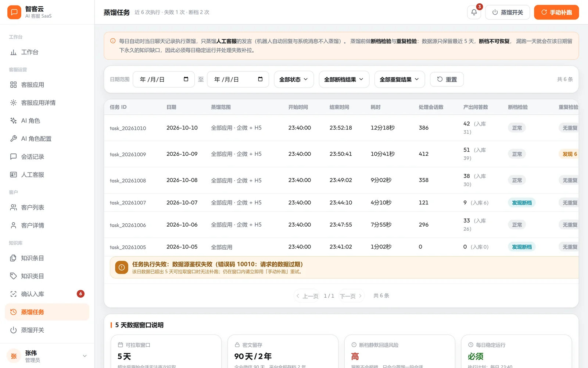Open 工作台 in the sidebar
Viewport: 588px width, 368px height.
click(47, 52)
